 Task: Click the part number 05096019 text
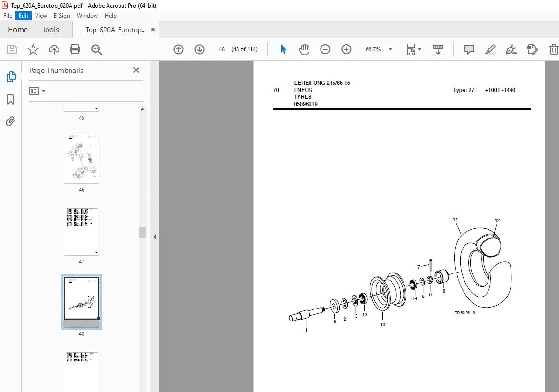pos(306,104)
